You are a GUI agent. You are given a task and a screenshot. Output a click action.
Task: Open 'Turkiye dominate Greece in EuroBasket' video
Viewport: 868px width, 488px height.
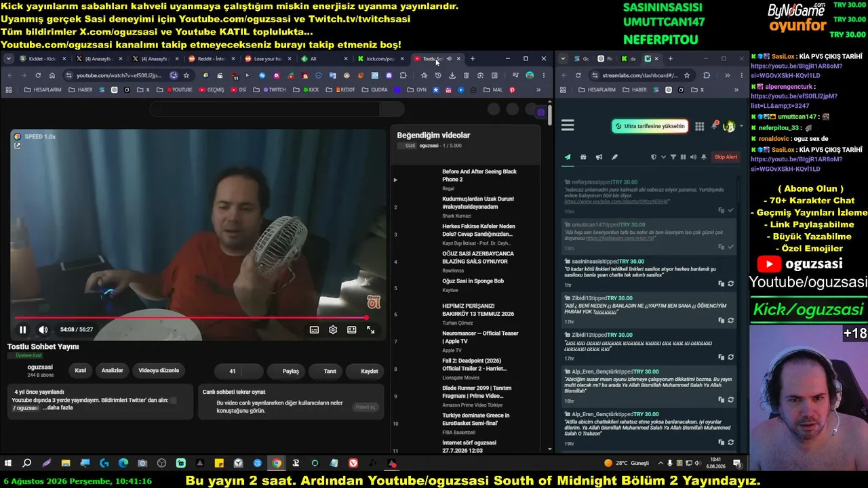(x=476, y=419)
